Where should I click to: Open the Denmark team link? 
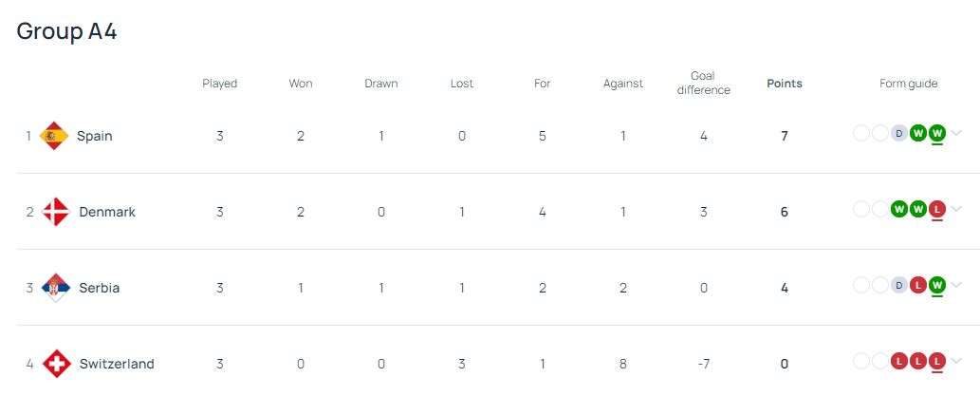(107, 212)
